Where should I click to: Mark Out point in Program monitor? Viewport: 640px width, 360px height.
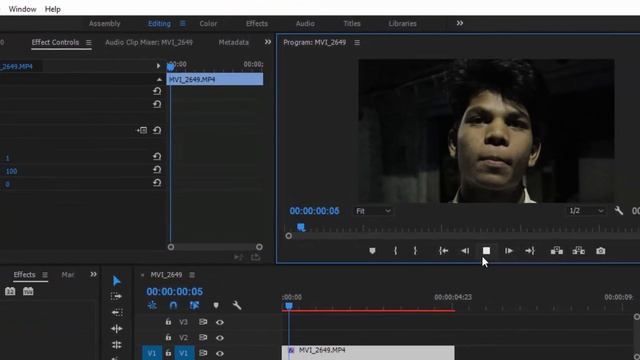pos(415,251)
